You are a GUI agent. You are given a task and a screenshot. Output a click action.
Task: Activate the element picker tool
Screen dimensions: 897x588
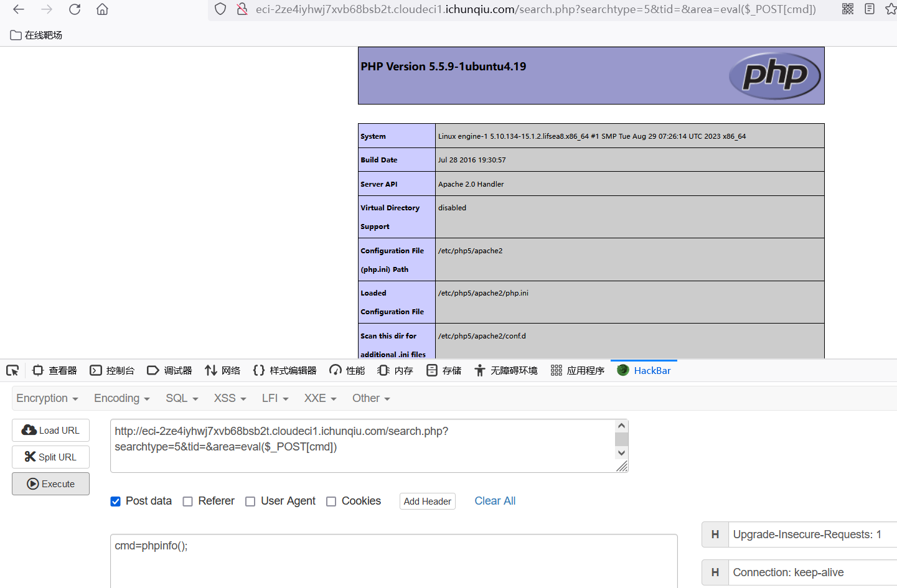(12, 371)
